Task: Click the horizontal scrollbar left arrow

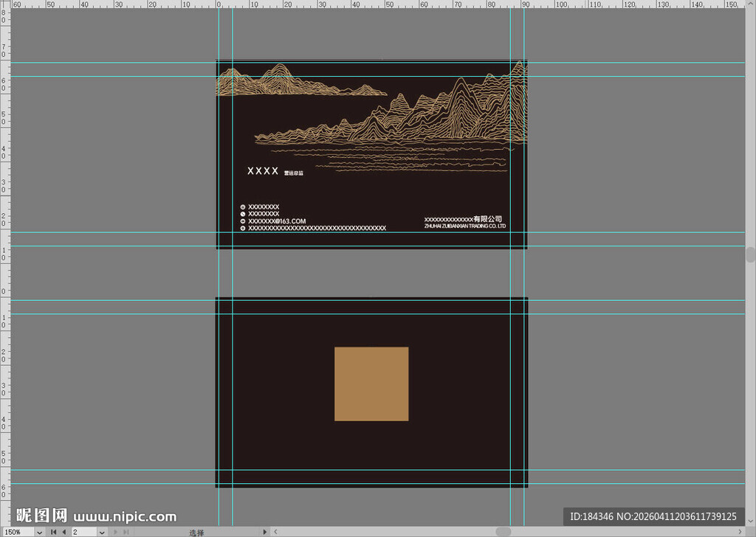Action: (275, 532)
